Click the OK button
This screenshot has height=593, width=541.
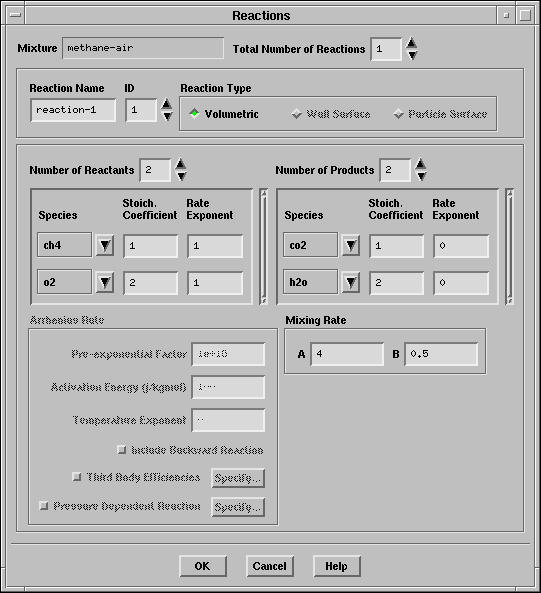pyautogui.click(x=203, y=566)
